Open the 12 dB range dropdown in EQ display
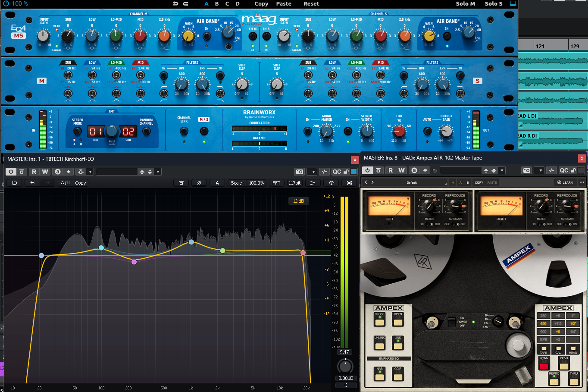The width and height of the screenshot is (588, 392). pyautogui.click(x=298, y=201)
